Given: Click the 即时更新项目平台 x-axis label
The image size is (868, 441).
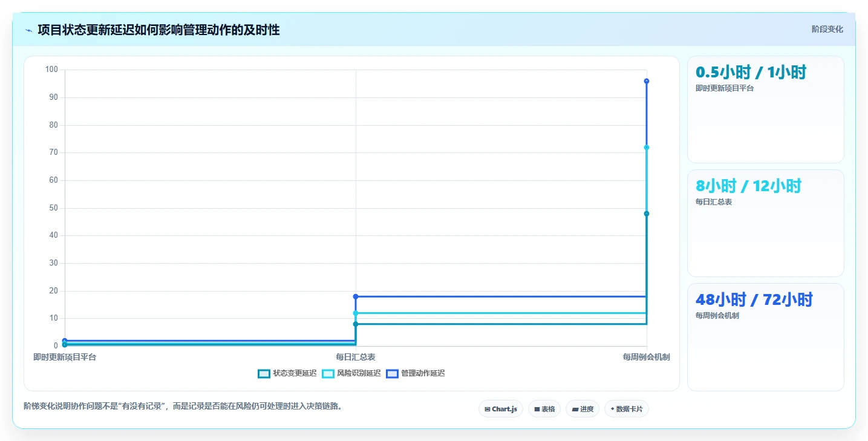Looking at the screenshot, I should click(65, 357).
